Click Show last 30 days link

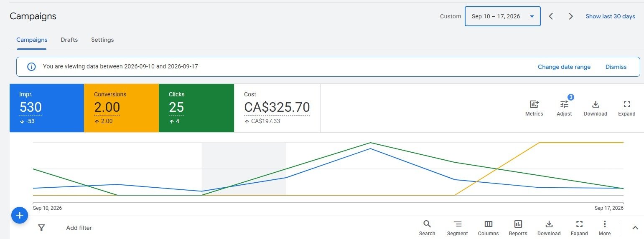pyautogui.click(x=610, y=16)
